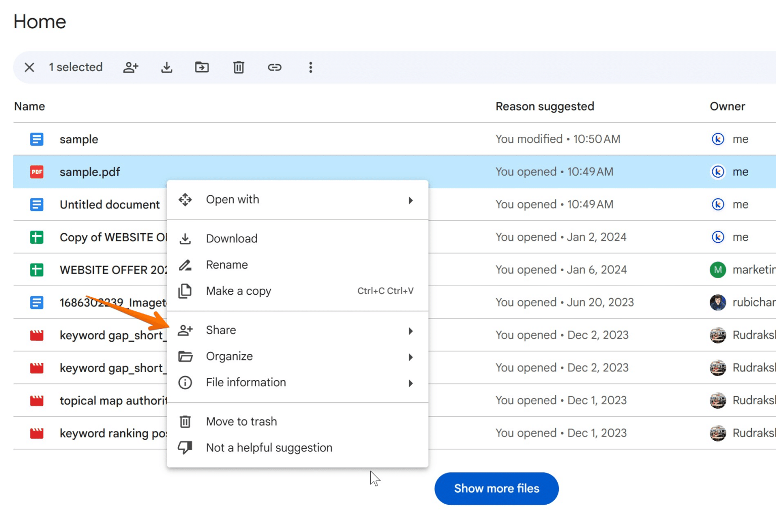Copy link using the link toolbar icon
The image size is (776, 532).
coord(275,67)
